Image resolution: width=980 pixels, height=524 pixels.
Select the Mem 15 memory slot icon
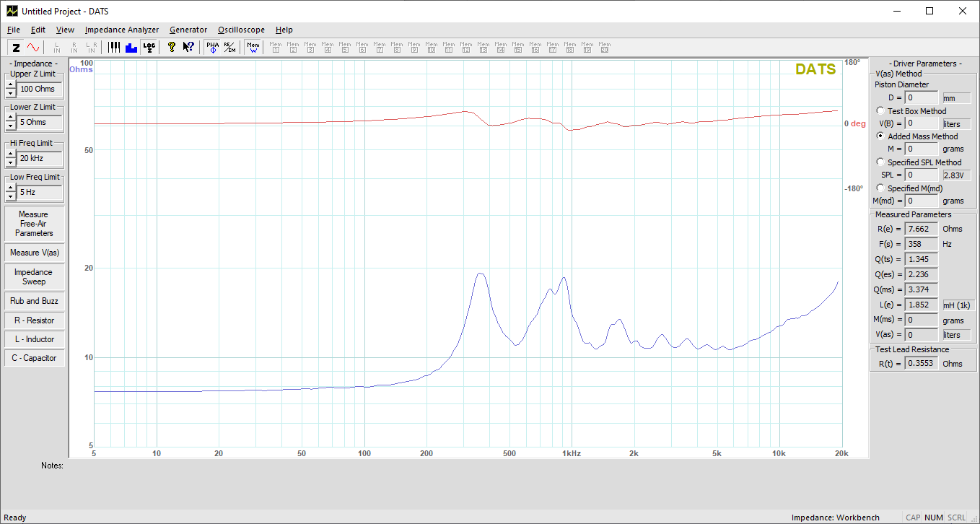(518, 48)
